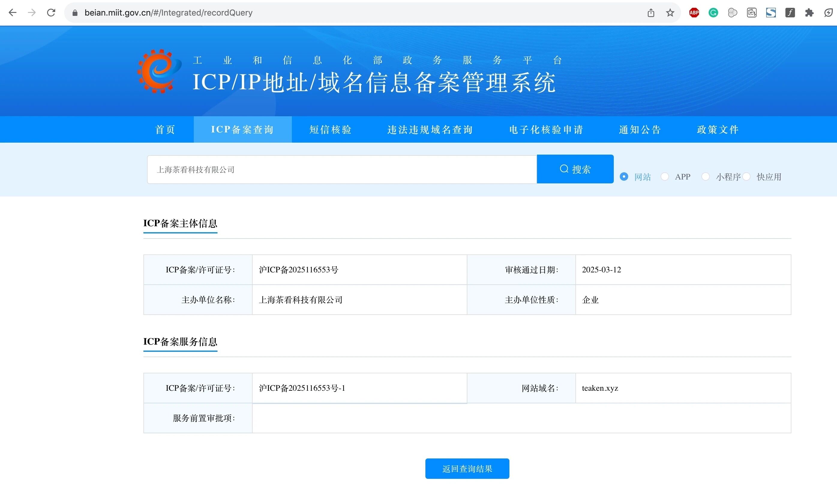Open the 违法违规域名查询 tab
This screenshot has width=837, height=504.
[430, 129]
